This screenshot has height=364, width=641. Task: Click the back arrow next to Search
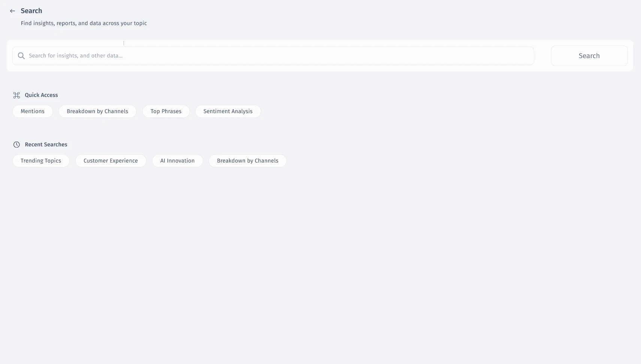coord(12,11)
